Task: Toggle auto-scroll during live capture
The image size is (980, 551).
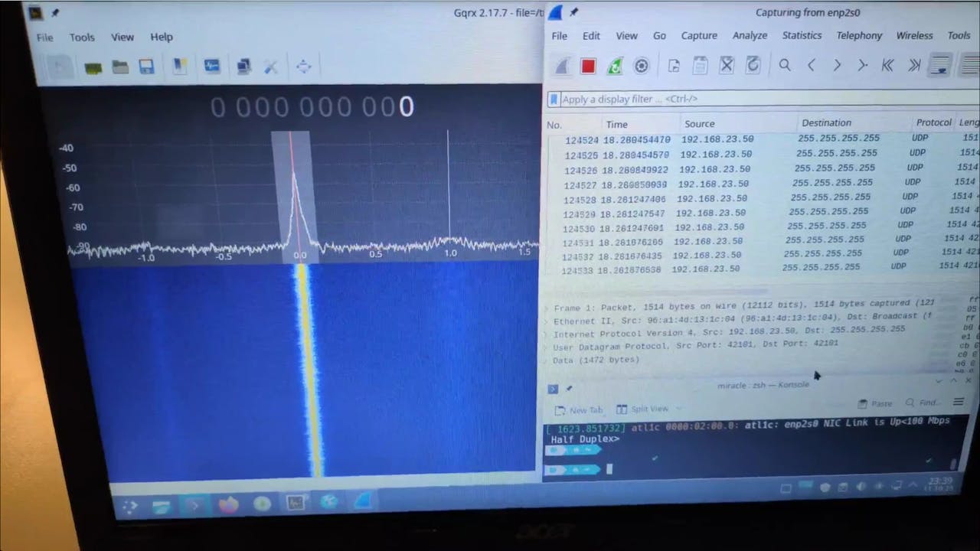Action: point(940,66)
